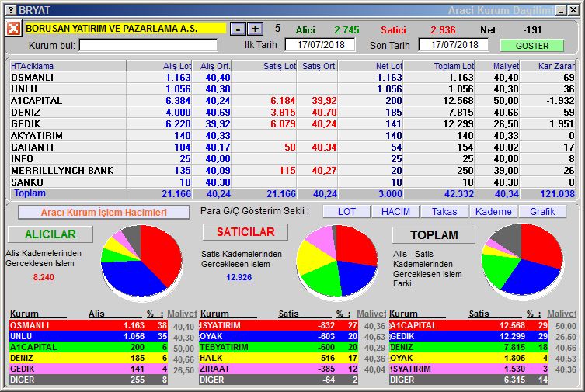Sort by Net Lot column header
This screenshot has width=585, height=392.
[371, 66]
